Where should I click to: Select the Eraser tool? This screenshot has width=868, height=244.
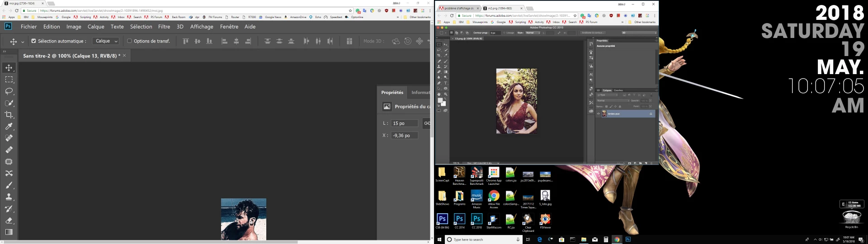tap(9, 221)
